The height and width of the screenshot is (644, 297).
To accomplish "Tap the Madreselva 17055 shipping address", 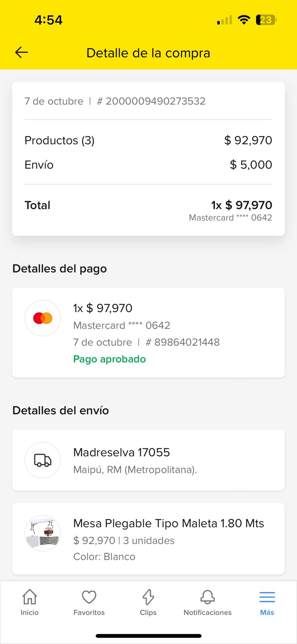I will click(121, 452).
